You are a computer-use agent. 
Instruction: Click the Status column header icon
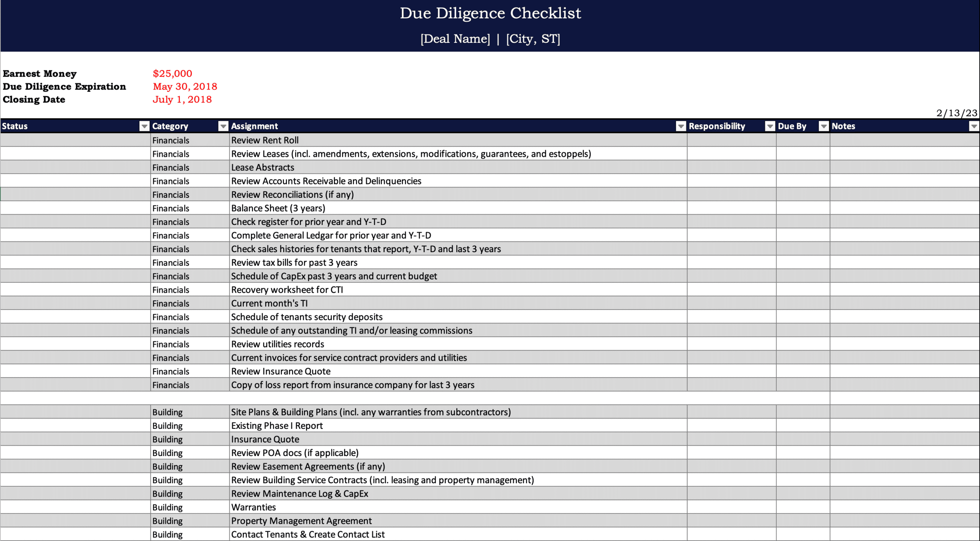click(143, 126)
